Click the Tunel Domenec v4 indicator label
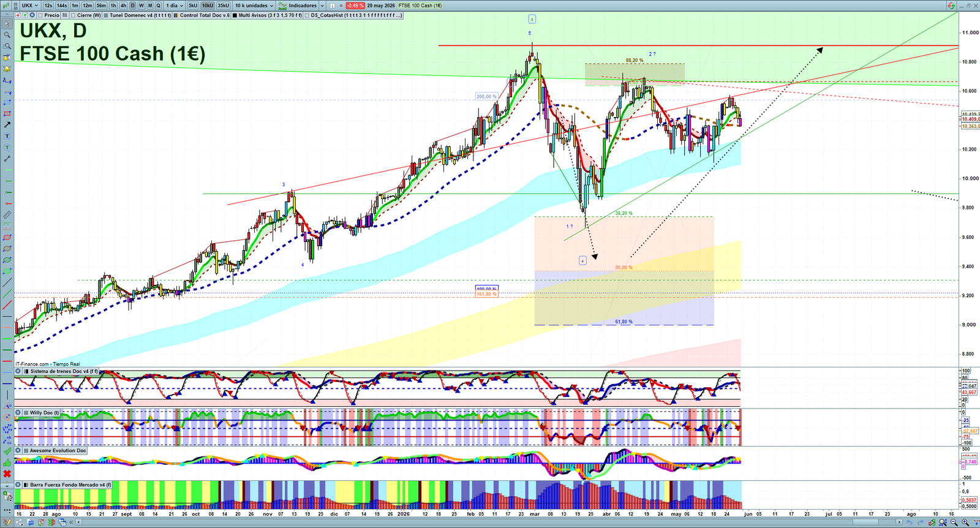This screenshot has width=980, height=528. tap(140, 15)
